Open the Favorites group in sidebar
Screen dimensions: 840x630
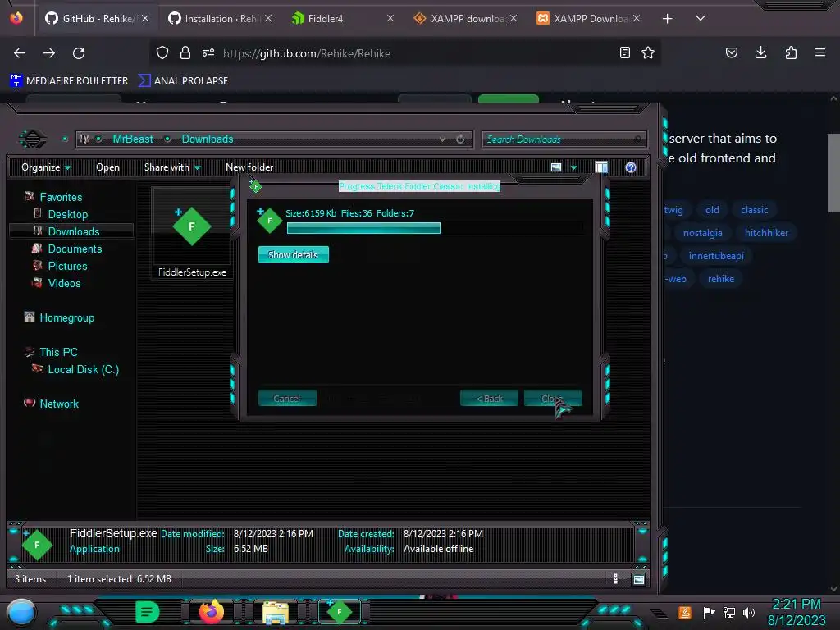click(x=61, y=197)
